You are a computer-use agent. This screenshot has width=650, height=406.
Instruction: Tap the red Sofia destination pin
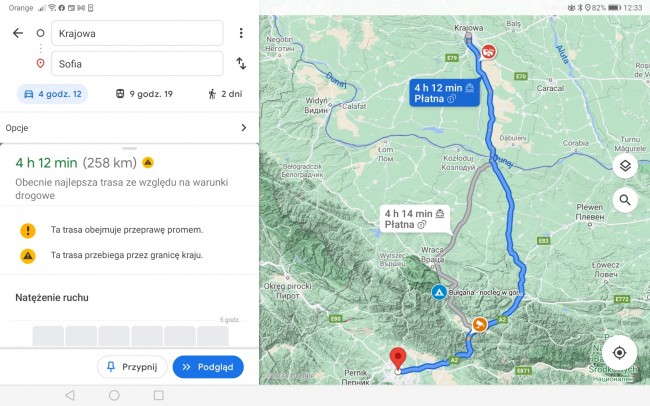[398, 359]
